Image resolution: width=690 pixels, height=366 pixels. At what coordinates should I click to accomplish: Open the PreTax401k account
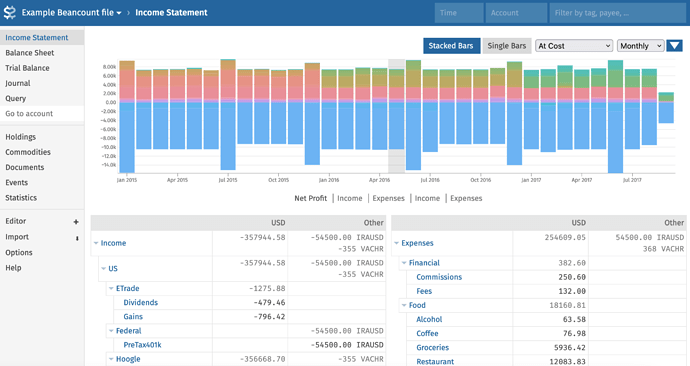point(142,345)
